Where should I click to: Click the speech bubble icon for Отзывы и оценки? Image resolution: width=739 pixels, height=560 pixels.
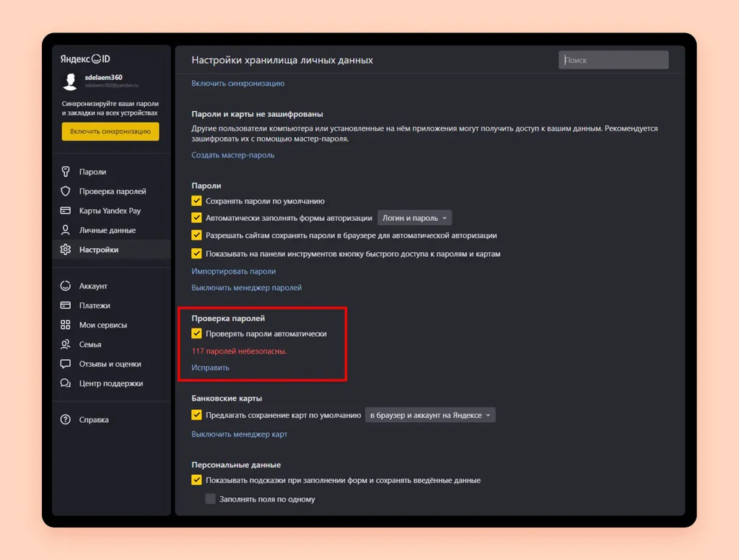point(66,364)
